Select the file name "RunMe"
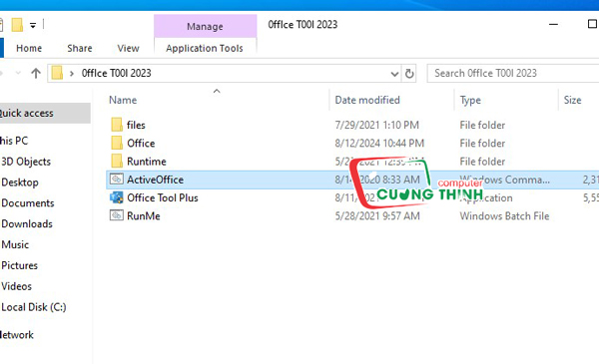The width and height of the screenshot is (599, 364). point(143,216)
